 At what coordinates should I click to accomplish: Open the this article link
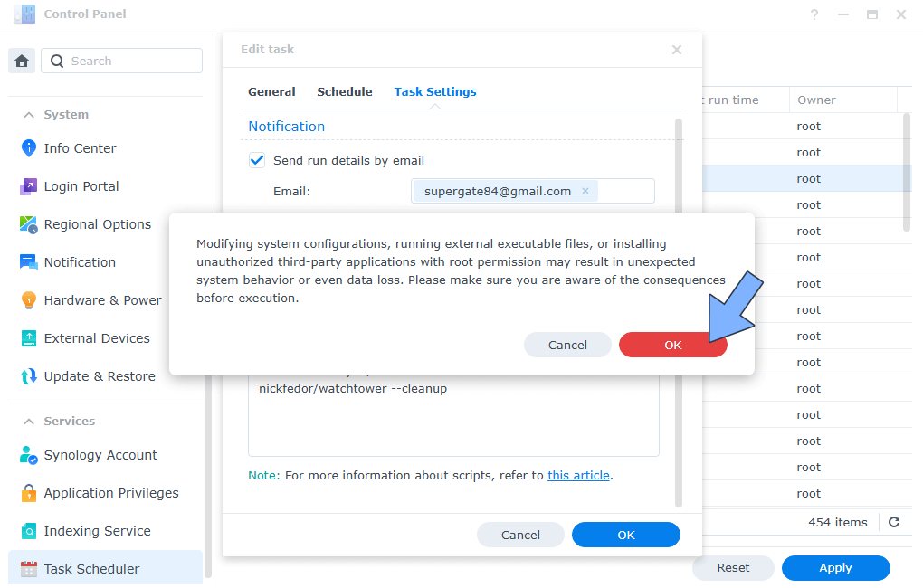(x=578, y=475)
